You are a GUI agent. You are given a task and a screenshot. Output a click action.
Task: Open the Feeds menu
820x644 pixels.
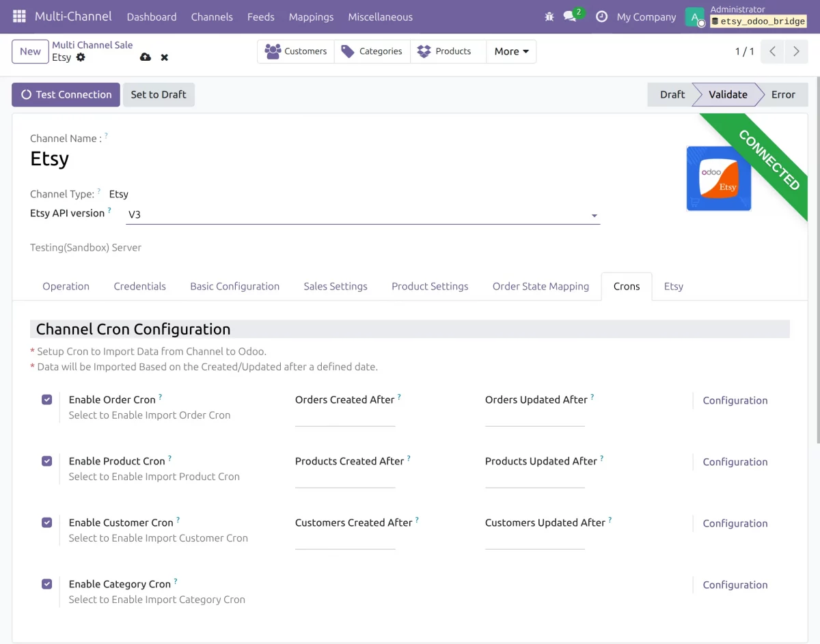[x=260, y=16]
